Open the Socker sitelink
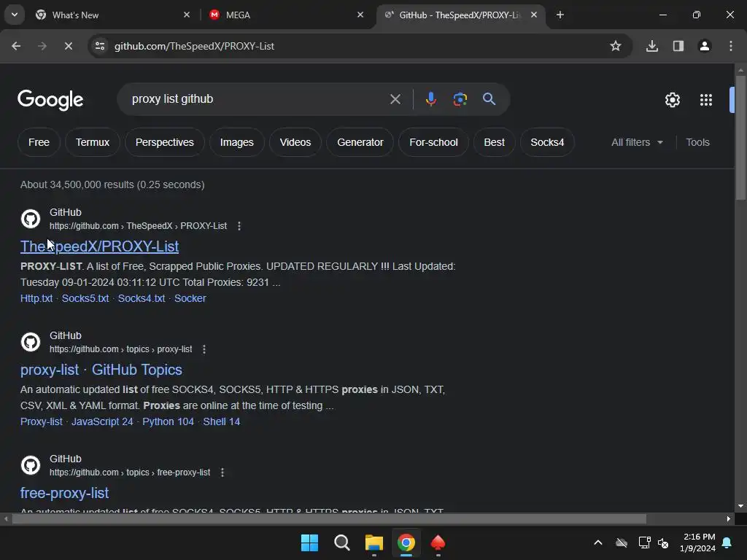 coord(190,298)
